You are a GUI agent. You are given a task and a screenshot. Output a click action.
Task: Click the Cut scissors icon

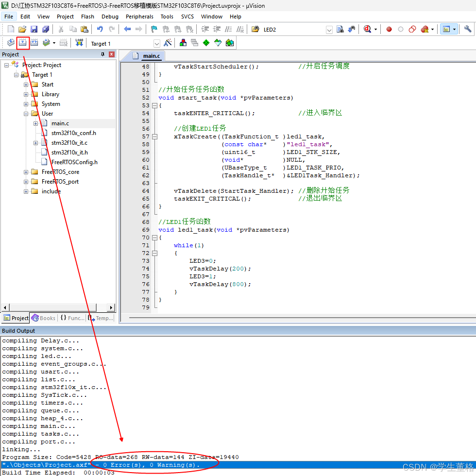(61, 29)
